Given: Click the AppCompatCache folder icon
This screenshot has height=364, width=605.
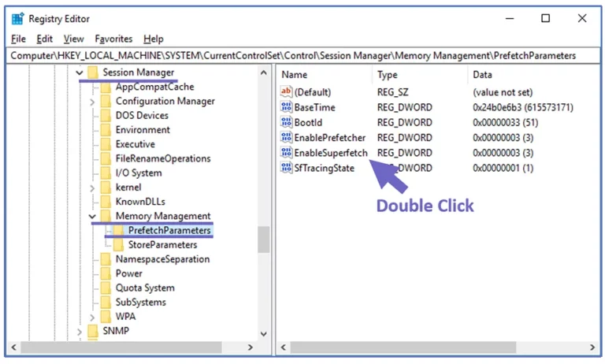Looking at the screenshot, I should pyautogui.click(x=106, y=87).
